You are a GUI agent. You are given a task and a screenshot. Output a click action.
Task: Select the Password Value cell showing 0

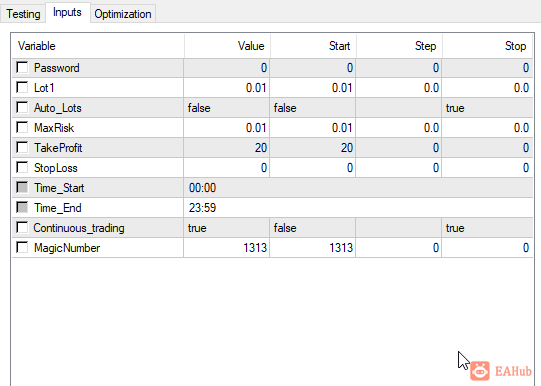227,68
